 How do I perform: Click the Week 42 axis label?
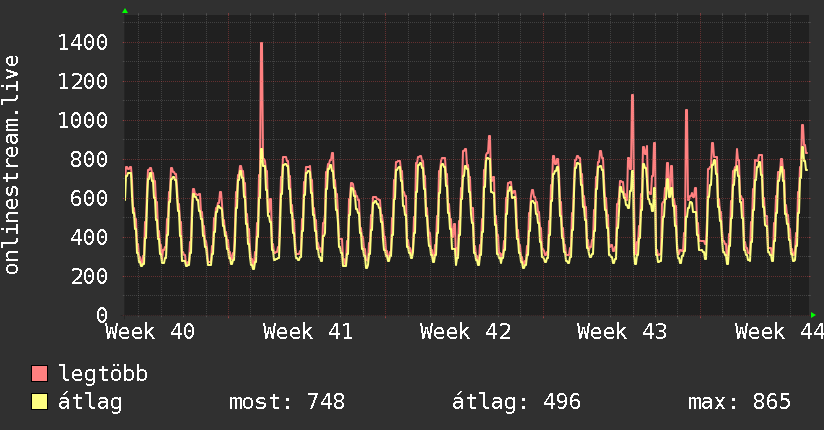coord(465,332)
